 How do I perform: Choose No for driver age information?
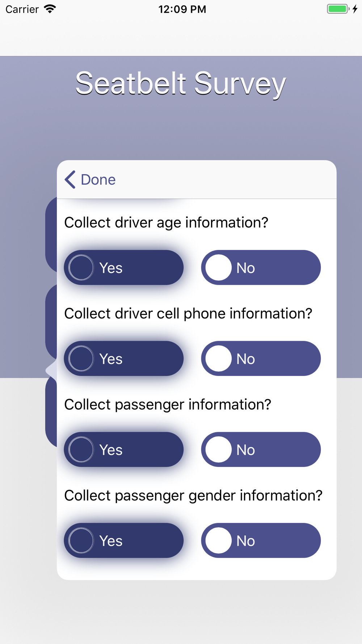click(x=261, y=268)
